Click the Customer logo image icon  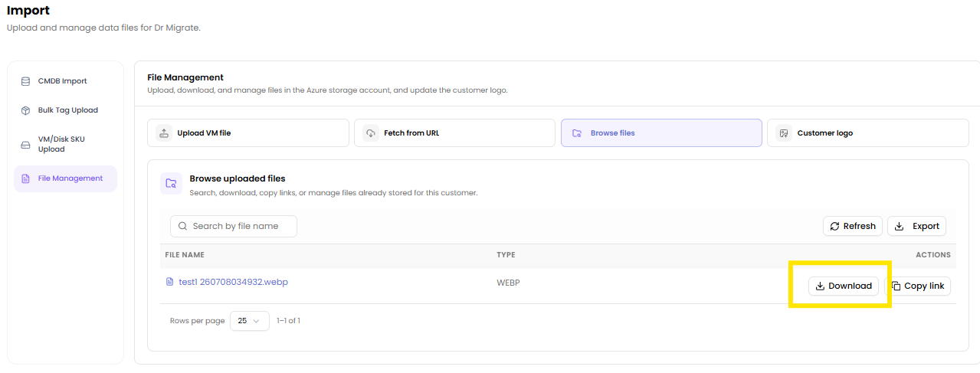(x=784, y=133)
